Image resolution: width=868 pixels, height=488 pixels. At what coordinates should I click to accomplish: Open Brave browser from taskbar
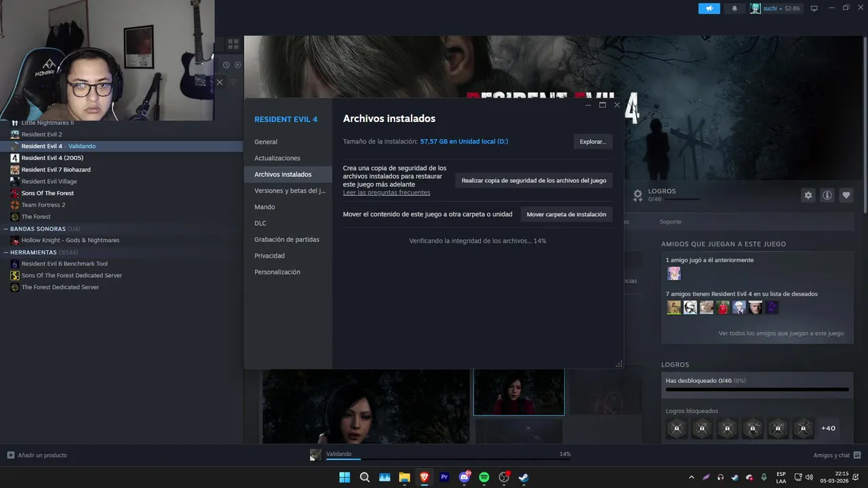coord(425,477)
